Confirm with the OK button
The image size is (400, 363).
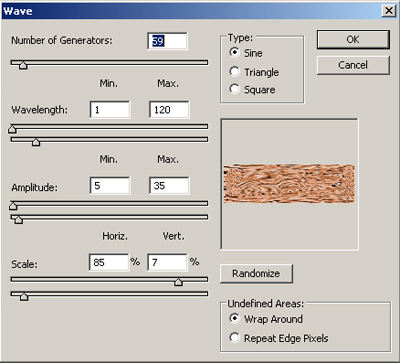pos(353,40)
